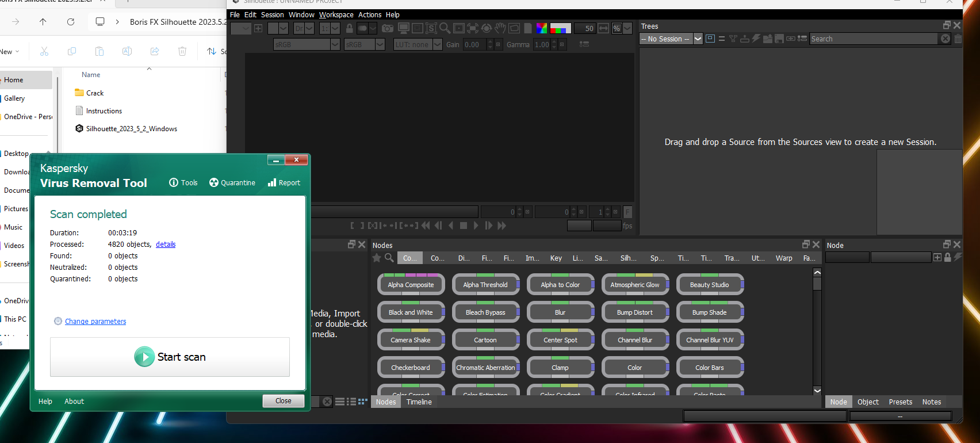Click the blank page icon in viewer toolbar

pos(528,28)
